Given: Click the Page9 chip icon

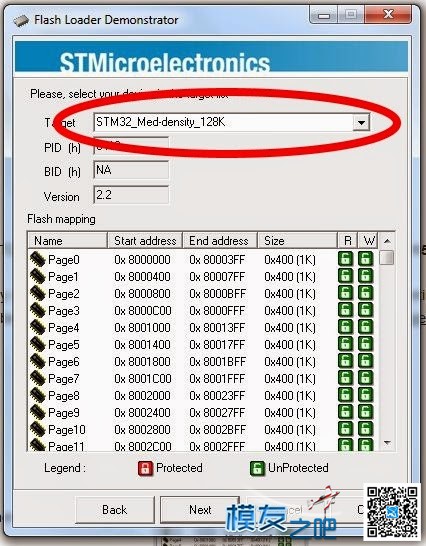Looking at the screenshot, I should pyautogui.click(x=37, y=412).
